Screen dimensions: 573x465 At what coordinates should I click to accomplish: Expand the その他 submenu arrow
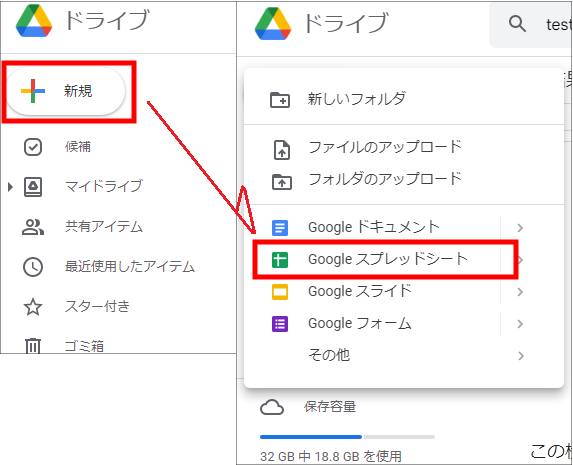[520, 356]
